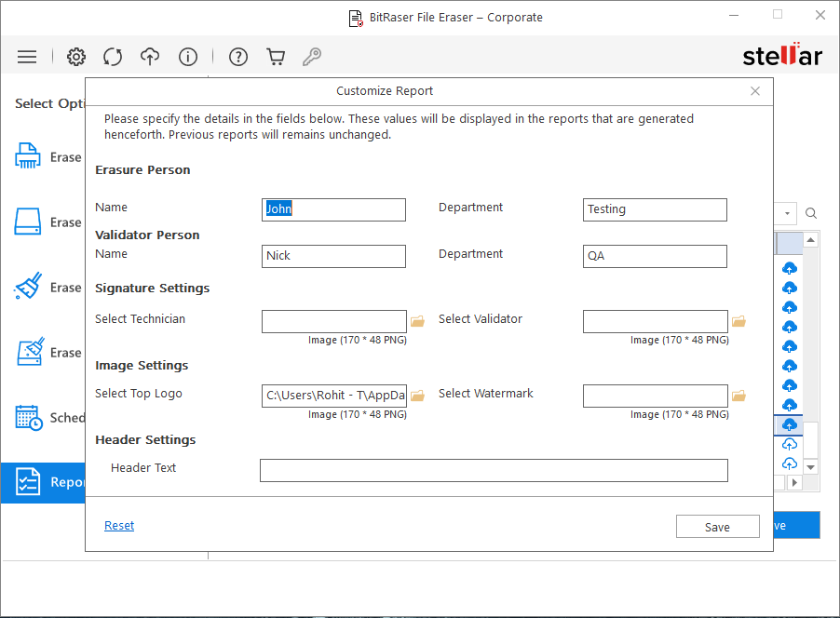Click the "Customize Report" dialog title

(x=385, y=91)
